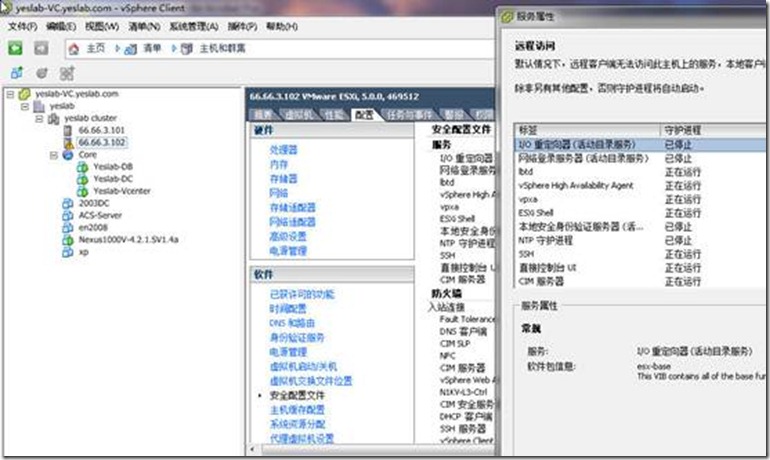The image size is (770, 460).
Task: Select the vSphere High Availability Agent service row
Action: (x=640, y=186)
